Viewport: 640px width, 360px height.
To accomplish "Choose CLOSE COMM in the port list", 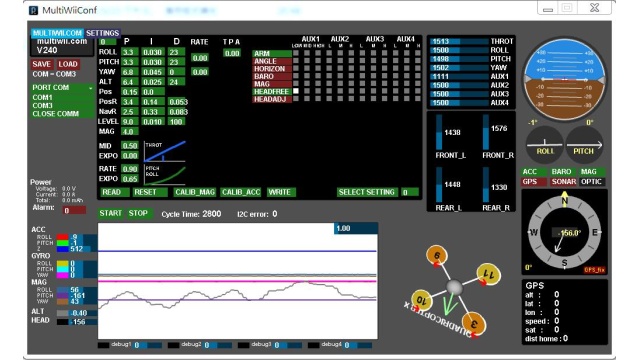I will 62,113.
